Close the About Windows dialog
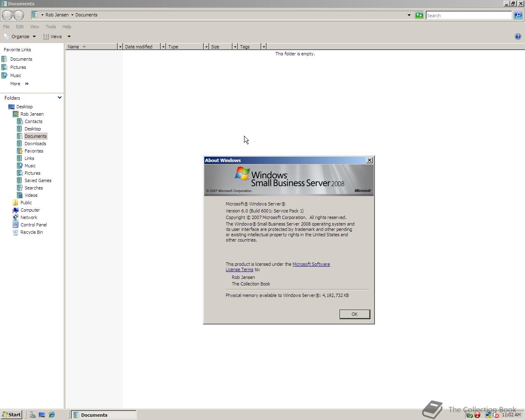Viewport: 525px width, 420px height. tap(369, 160)
